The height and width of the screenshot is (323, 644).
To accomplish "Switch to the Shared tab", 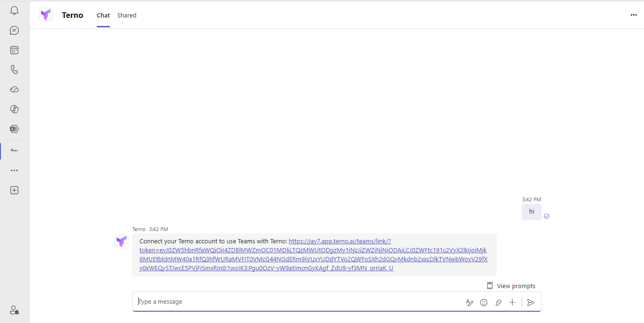I will click(x=127, y=15).
